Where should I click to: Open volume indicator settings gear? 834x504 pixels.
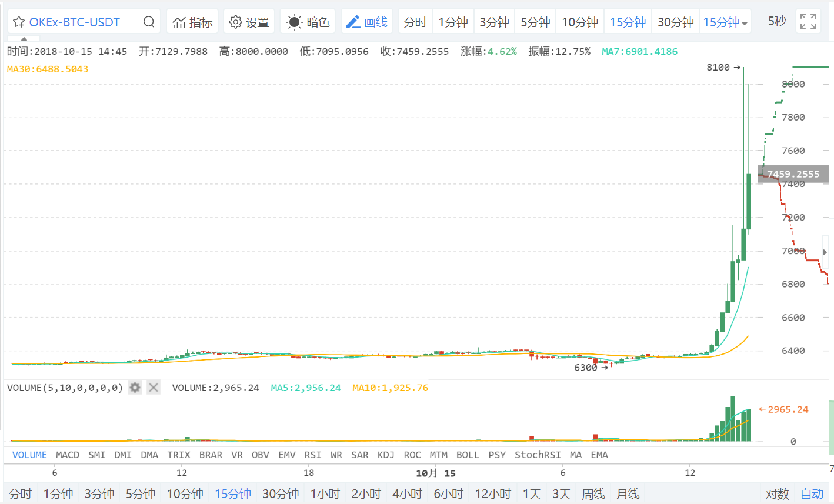pos(135,388)
